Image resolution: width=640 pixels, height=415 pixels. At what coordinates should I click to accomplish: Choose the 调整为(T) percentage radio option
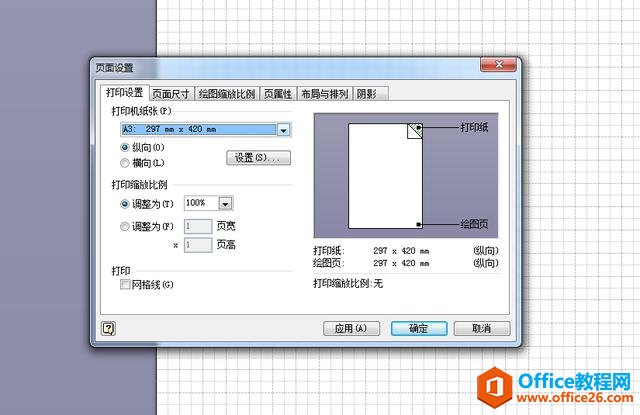coord(125,204)
